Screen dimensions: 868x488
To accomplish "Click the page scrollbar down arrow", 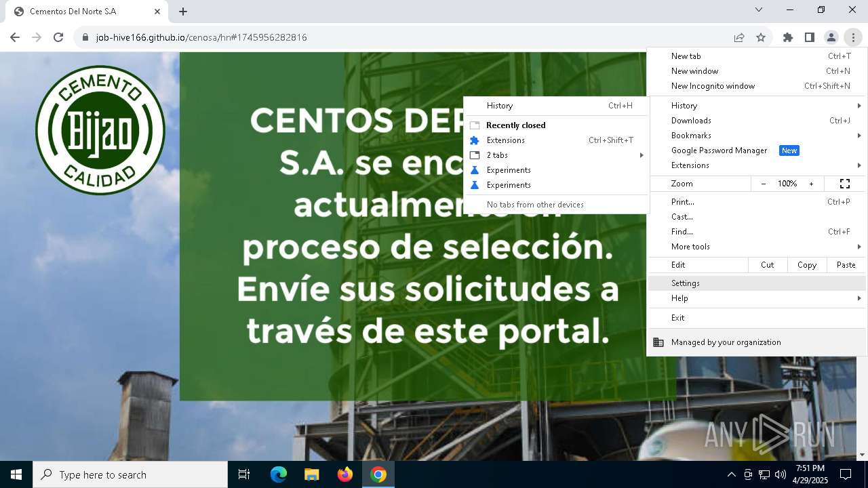I will tap(862, 455).
